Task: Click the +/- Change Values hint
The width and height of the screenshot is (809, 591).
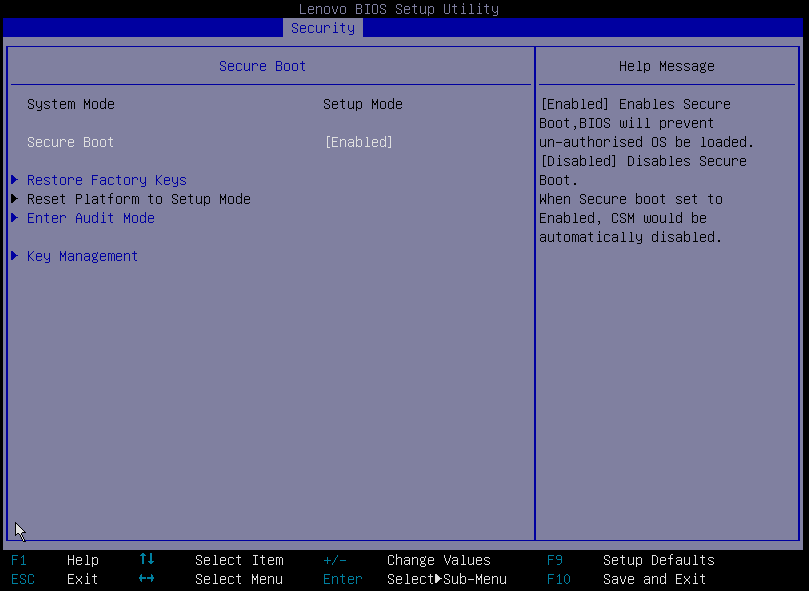Action: pyautogui.click(x=407, y=560)
